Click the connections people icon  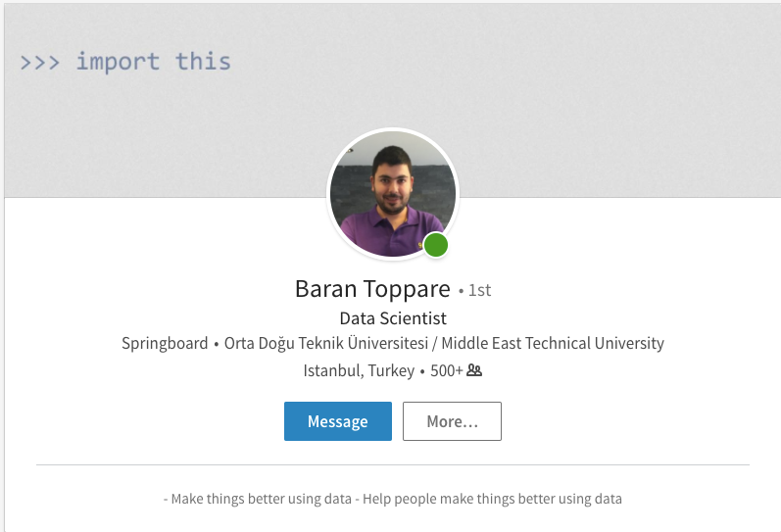[474, 370]
